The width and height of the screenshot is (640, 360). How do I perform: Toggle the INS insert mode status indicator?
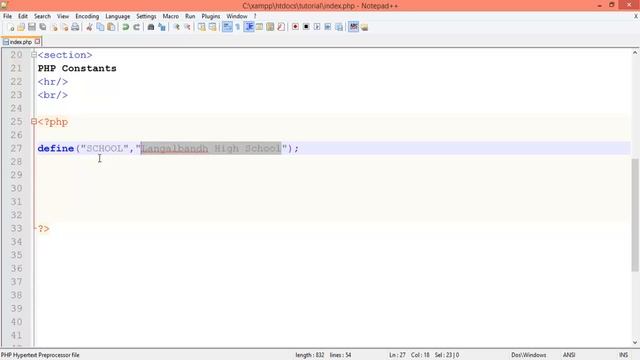pyautogui.click(x=623, y=355)
